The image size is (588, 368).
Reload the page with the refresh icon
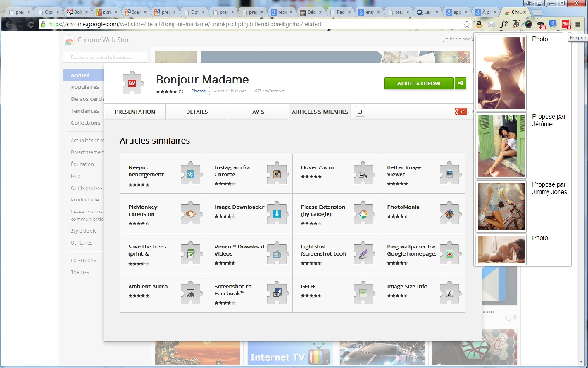pos(31,24)
